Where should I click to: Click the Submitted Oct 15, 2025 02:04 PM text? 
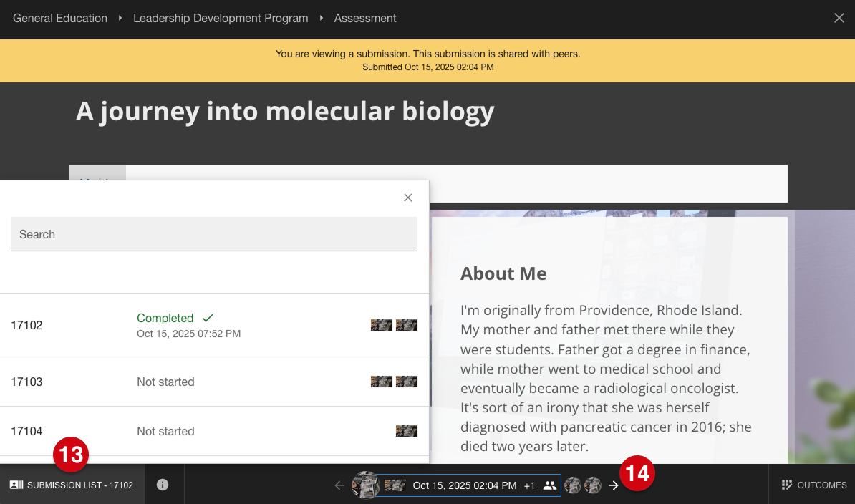coord(428,67)
